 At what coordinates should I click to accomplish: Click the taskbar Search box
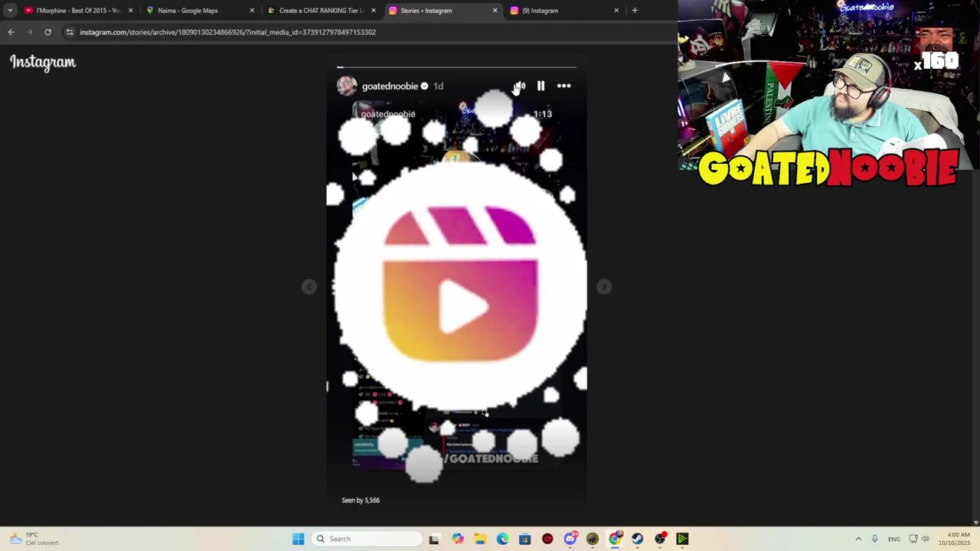(x=367, y=539)
